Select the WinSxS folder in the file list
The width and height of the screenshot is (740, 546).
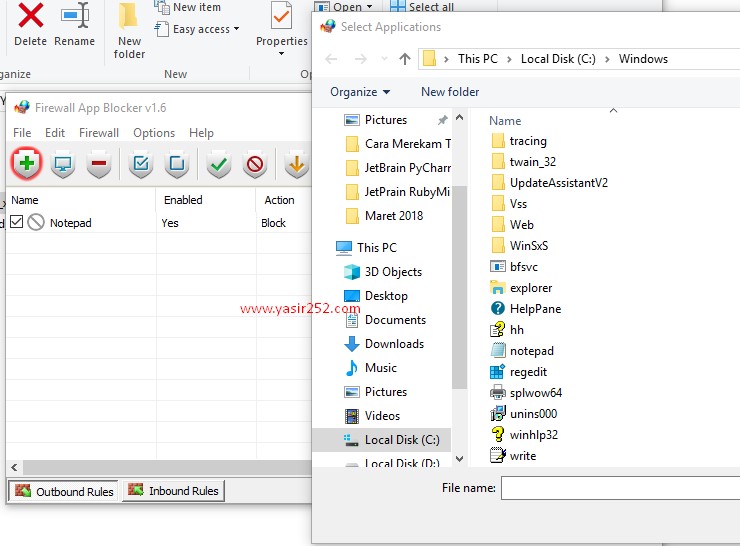[x=519, y=246]
